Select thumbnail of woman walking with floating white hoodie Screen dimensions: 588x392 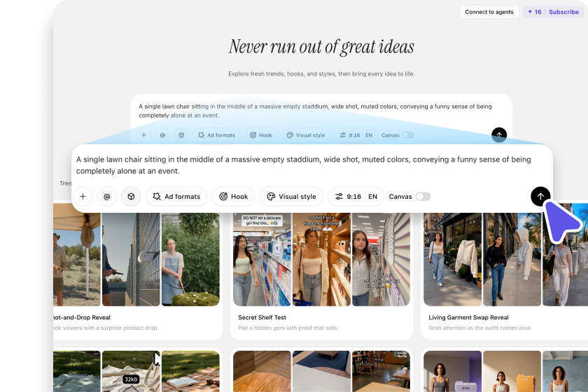tap(452, 259)
